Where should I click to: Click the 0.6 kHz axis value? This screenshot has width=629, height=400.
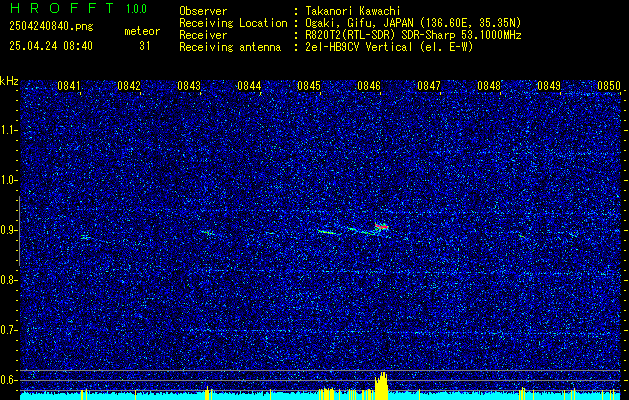(x=9, y=380)
